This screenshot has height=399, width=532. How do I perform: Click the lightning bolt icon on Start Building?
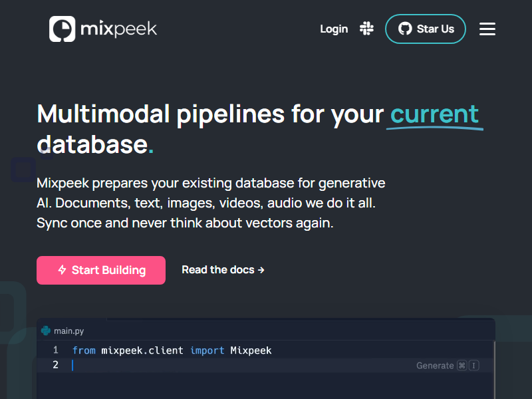click(x=62, y=270)
